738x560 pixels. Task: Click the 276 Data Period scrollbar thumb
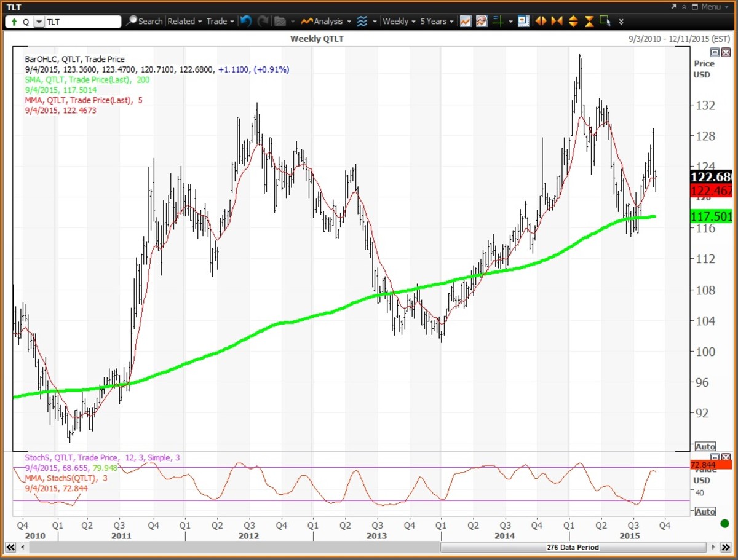573,547
